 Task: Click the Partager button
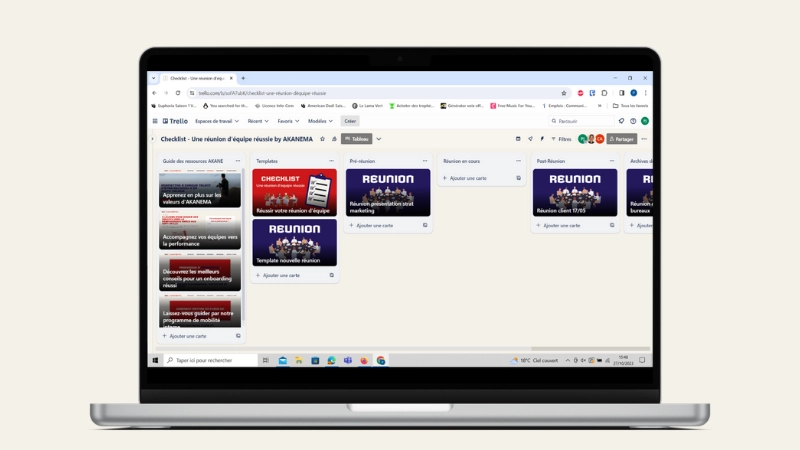tap(622, 139)
